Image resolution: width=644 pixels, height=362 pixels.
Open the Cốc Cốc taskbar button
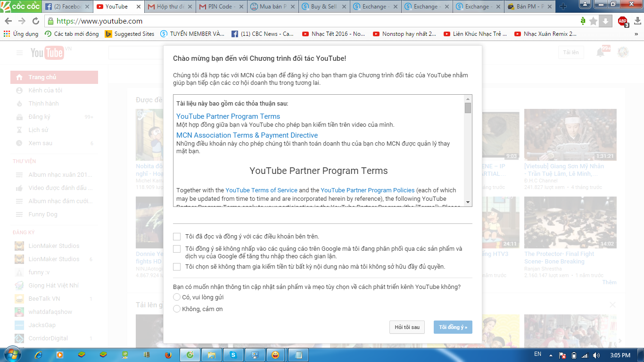click(190, 354)
